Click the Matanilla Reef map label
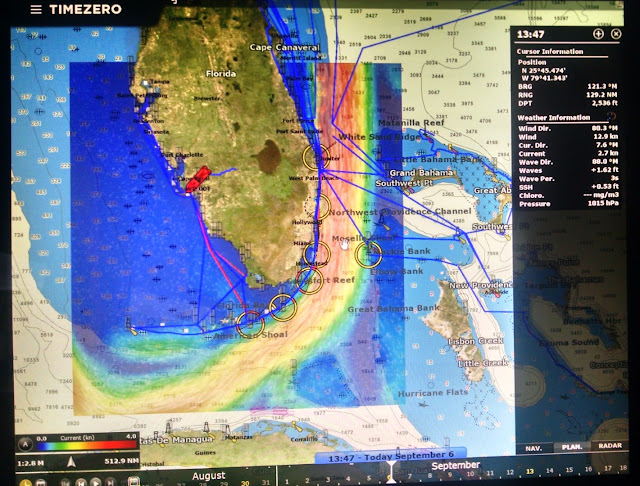Viewport: 640px width, 486px height. pos(411,122)
